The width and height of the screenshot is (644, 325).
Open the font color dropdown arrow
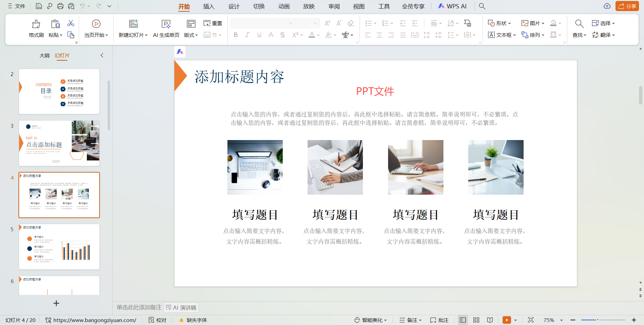pyautogui.click(x=318, y=35)
